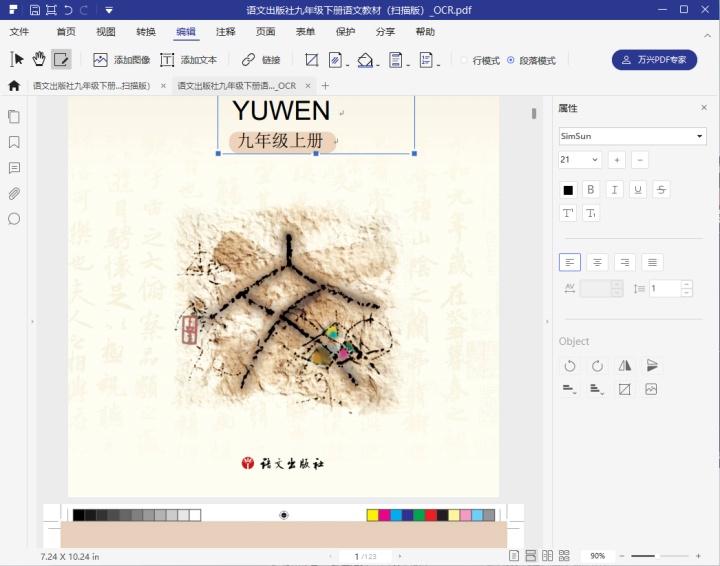Viewport: 720px width, 566px height.
Task: Open the page thumbnails sidebar panel
Action: tap(14, 117)
